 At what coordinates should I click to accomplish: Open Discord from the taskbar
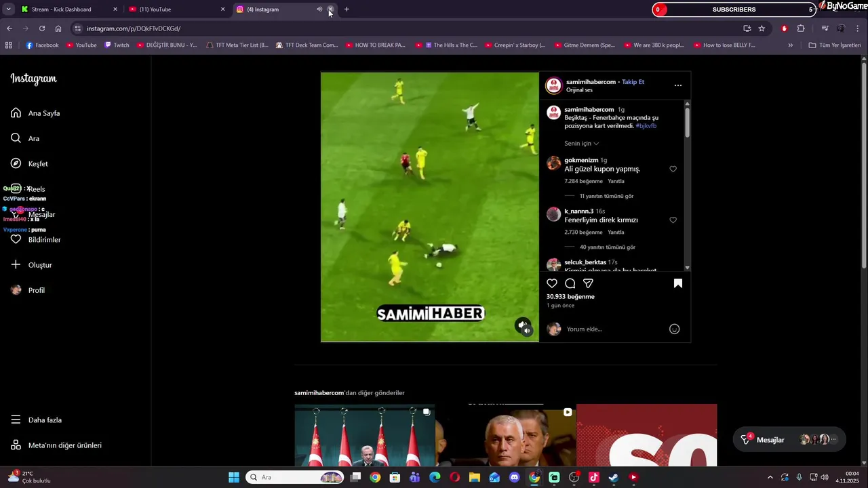514,477
